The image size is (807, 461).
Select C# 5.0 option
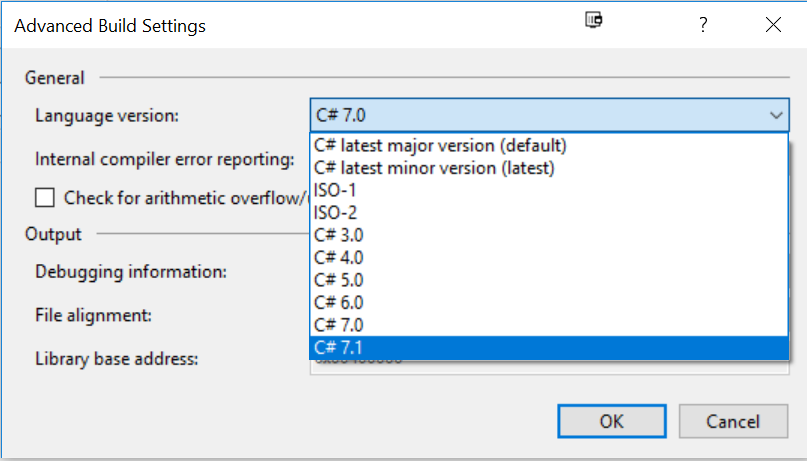(549, 280)
